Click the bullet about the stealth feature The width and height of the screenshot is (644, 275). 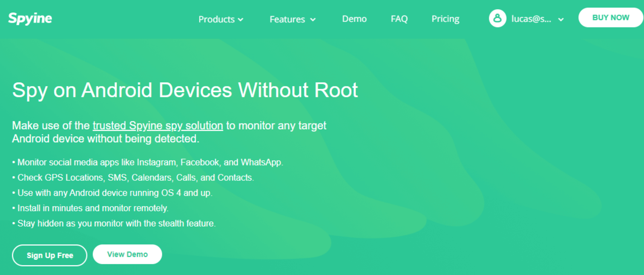[114, 223]
